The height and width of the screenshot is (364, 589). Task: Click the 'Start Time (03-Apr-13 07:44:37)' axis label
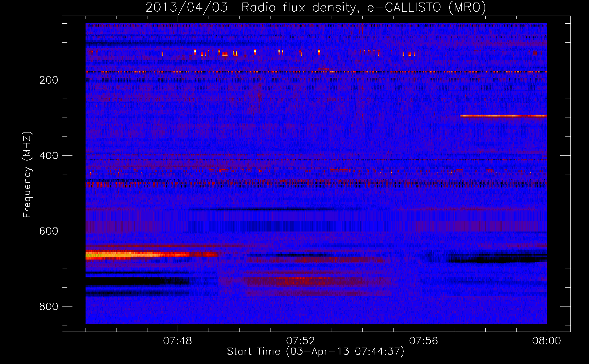click(x=316, y=352)
